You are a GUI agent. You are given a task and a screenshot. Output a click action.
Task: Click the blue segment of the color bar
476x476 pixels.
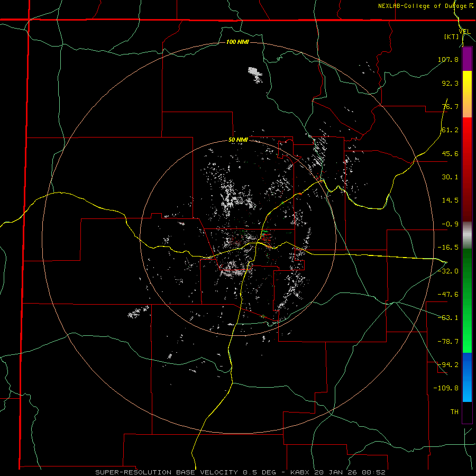coord(467,377)
